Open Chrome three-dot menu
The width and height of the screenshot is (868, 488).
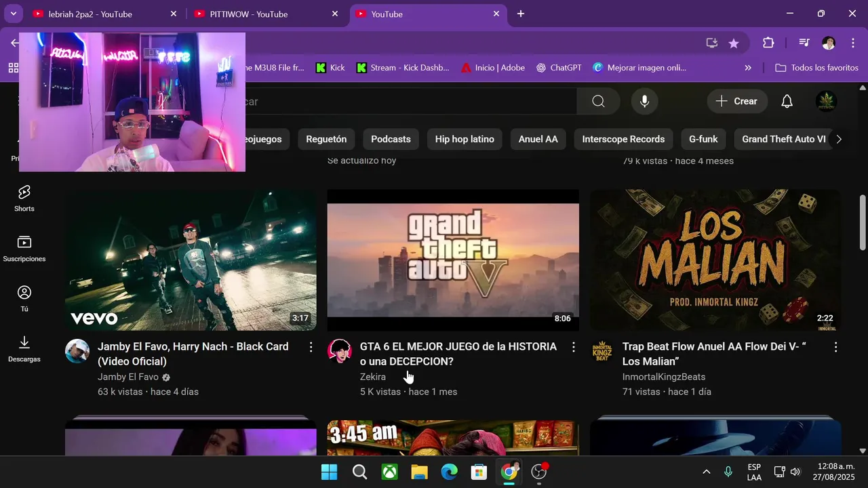853,43
